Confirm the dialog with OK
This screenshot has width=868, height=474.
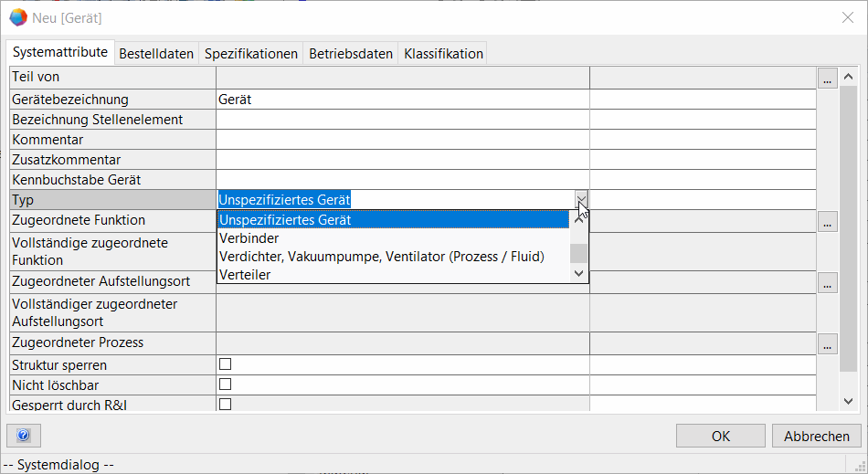tap(721, 436)
